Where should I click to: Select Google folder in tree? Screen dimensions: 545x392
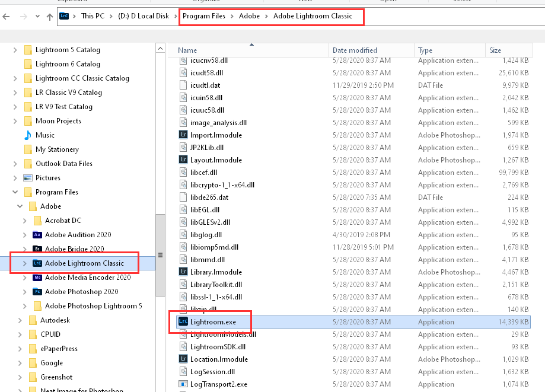(52, 363)
